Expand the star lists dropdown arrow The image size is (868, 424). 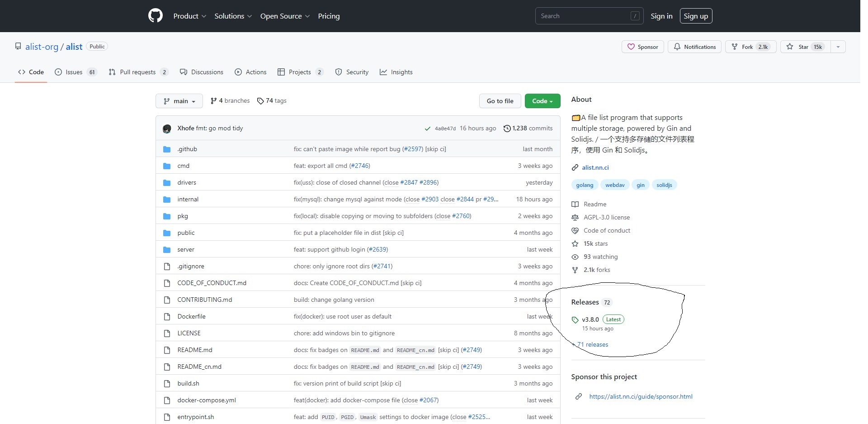point(838,47)
